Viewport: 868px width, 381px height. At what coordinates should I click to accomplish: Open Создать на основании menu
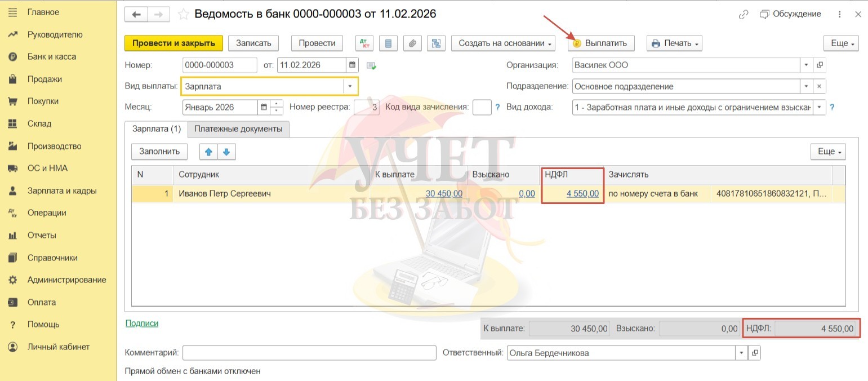pyautogui.click(x=504, y=43)
